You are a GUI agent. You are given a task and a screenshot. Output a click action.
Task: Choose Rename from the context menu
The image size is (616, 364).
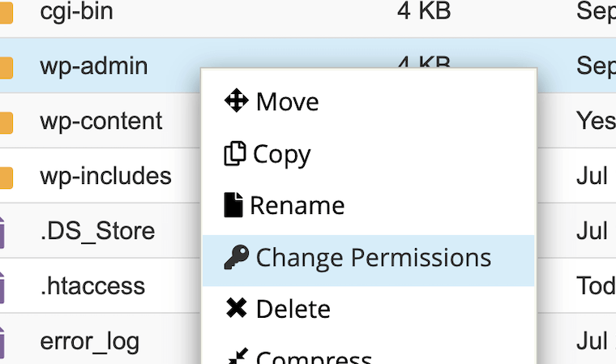tap(369, 206)
